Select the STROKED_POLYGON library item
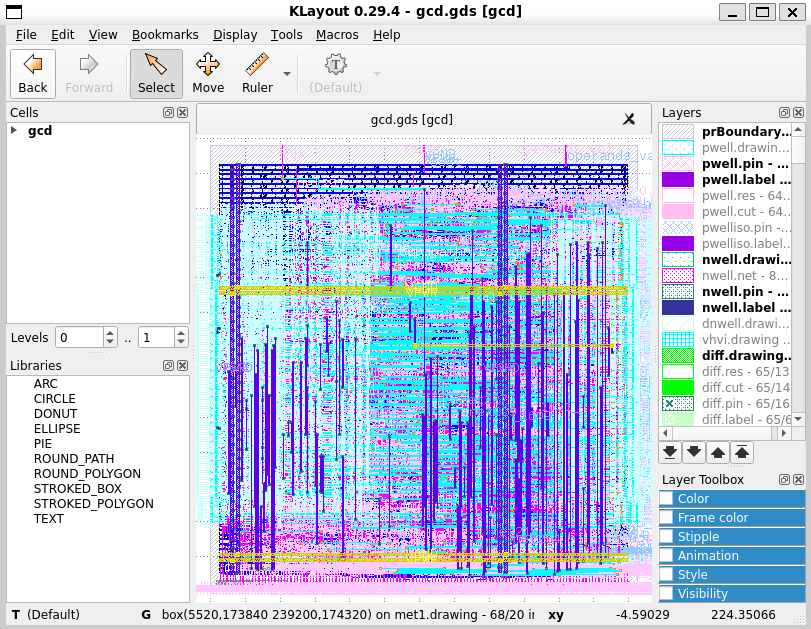811x629 pixels. pyautogui.click(x=94, y=504)
